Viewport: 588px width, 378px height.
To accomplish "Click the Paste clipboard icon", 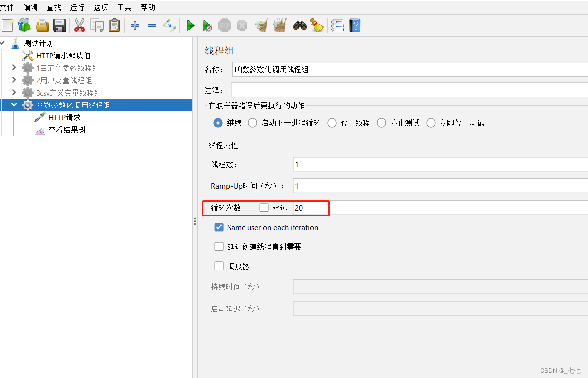I will point(114,26).
